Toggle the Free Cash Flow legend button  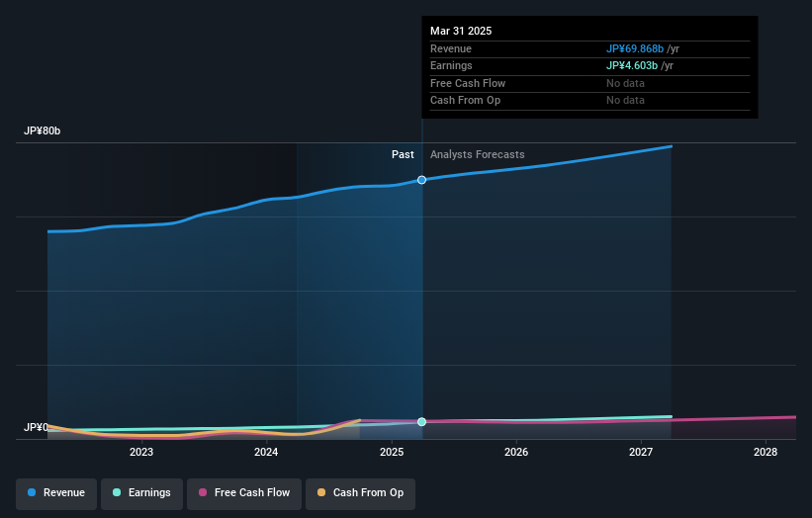pyautogui.click(x=244, y=493)
